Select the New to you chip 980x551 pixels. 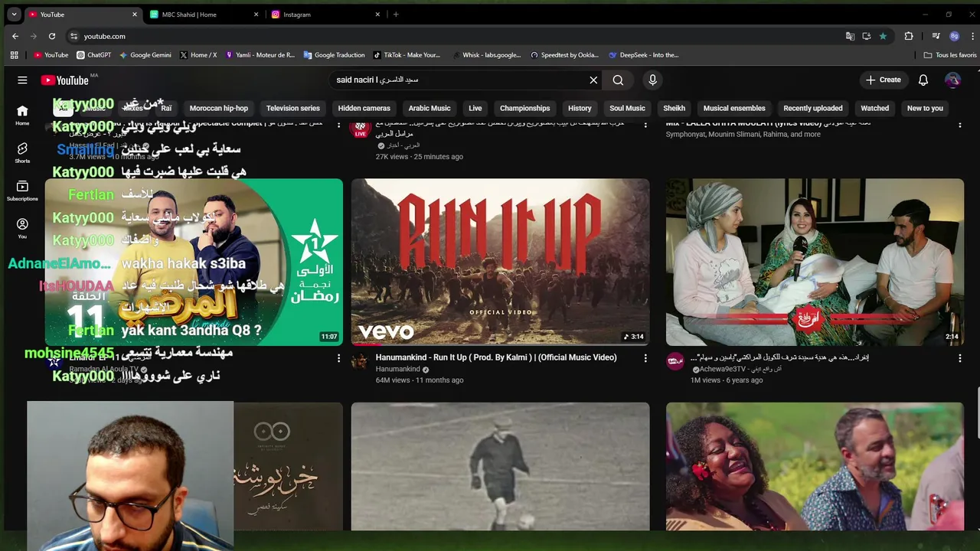(x=925, y=108)
